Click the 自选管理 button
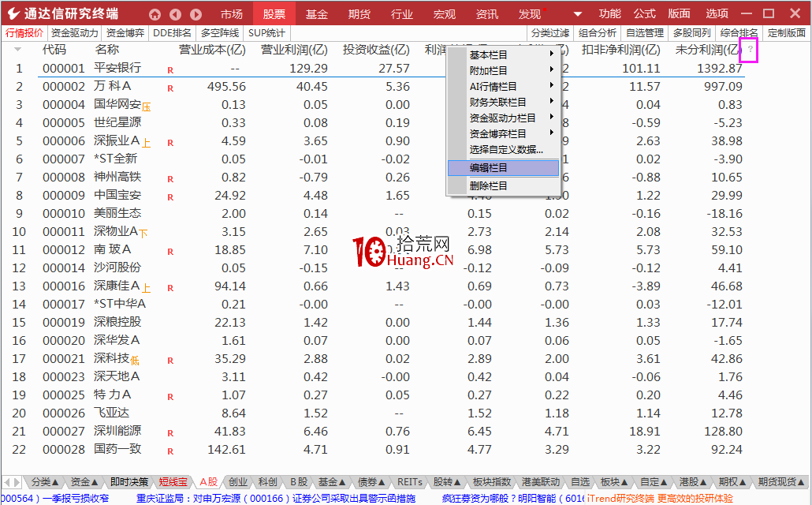 (x=645, y=33)
